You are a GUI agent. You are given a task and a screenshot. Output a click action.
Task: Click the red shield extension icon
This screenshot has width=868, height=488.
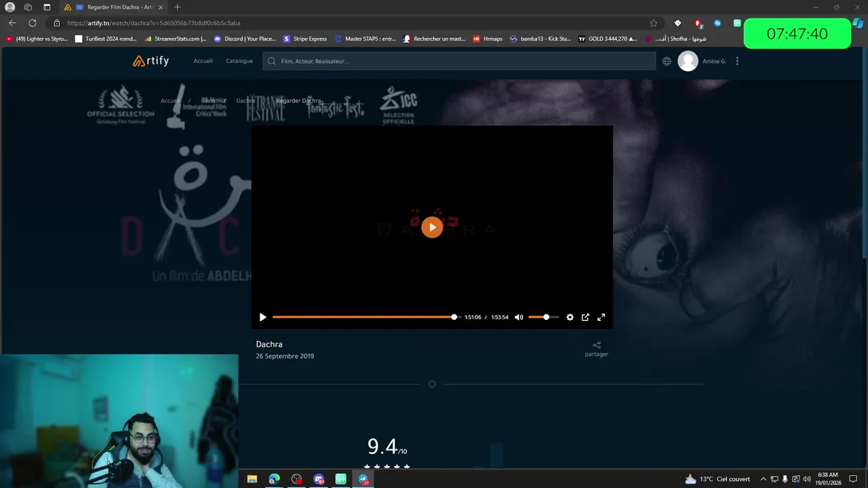[698, 23]
